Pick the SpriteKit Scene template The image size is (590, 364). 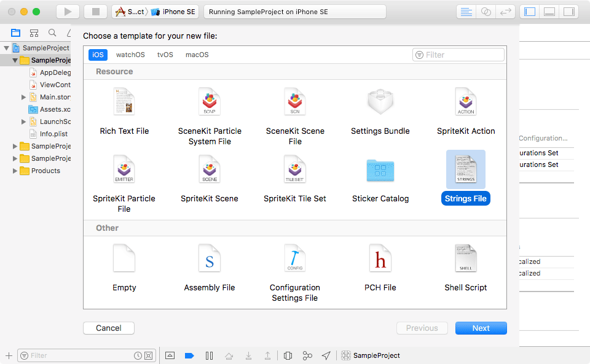pos(210,179)
